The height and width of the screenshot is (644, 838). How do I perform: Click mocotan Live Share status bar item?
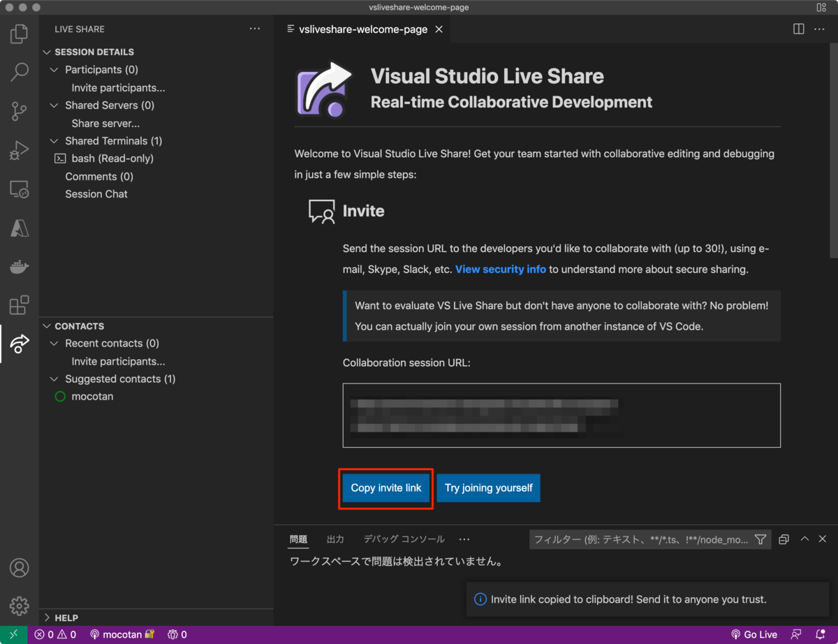[122, 635]
